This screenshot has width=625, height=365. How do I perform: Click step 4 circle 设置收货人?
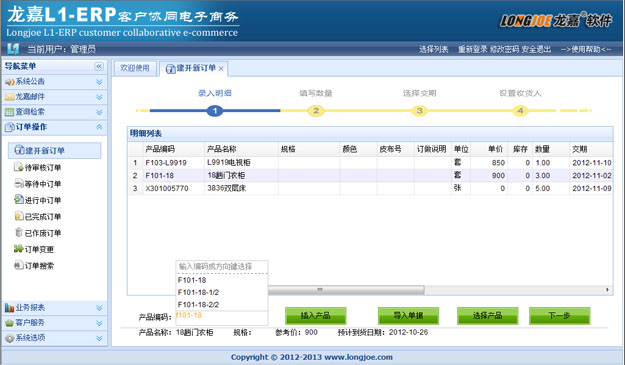(x=520, y=110)
